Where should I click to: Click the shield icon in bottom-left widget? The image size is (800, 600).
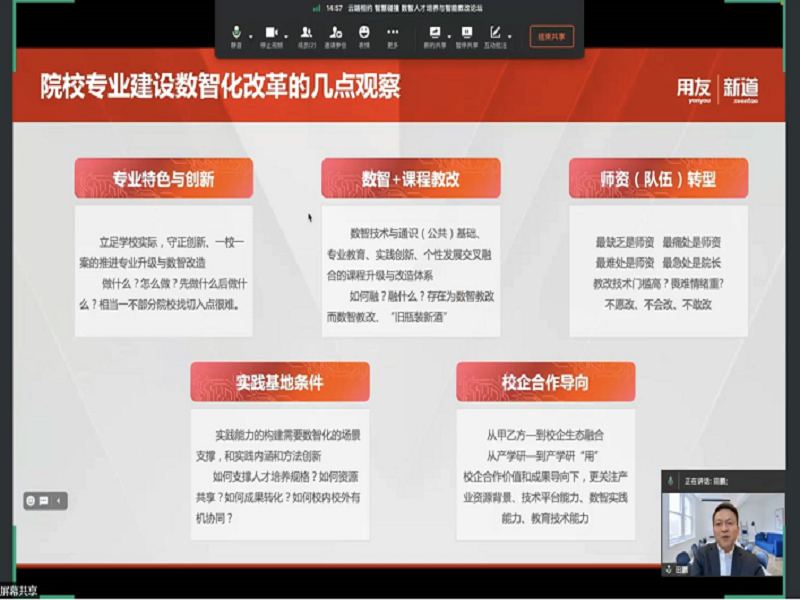click(x=32, y=500)
